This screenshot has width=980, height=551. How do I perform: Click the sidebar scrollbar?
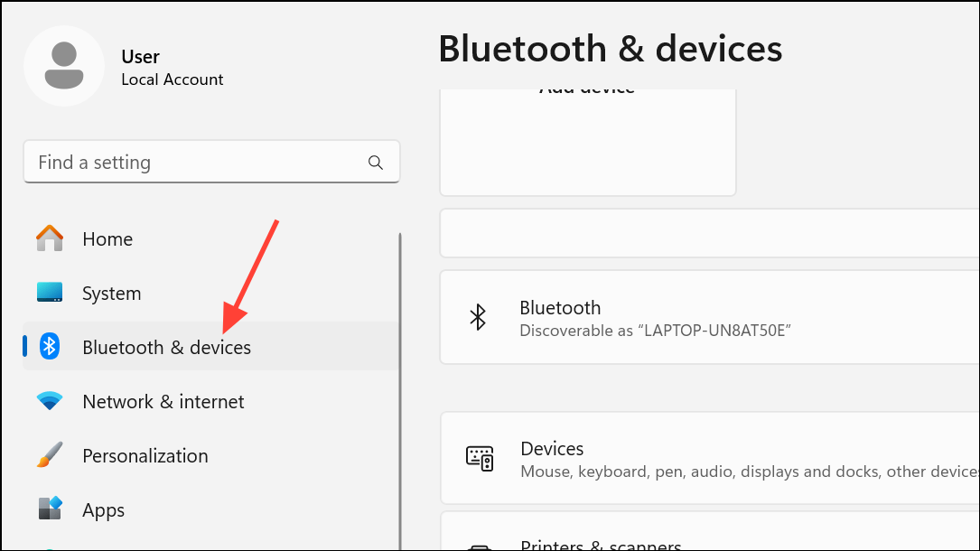[x=398, y=379]
